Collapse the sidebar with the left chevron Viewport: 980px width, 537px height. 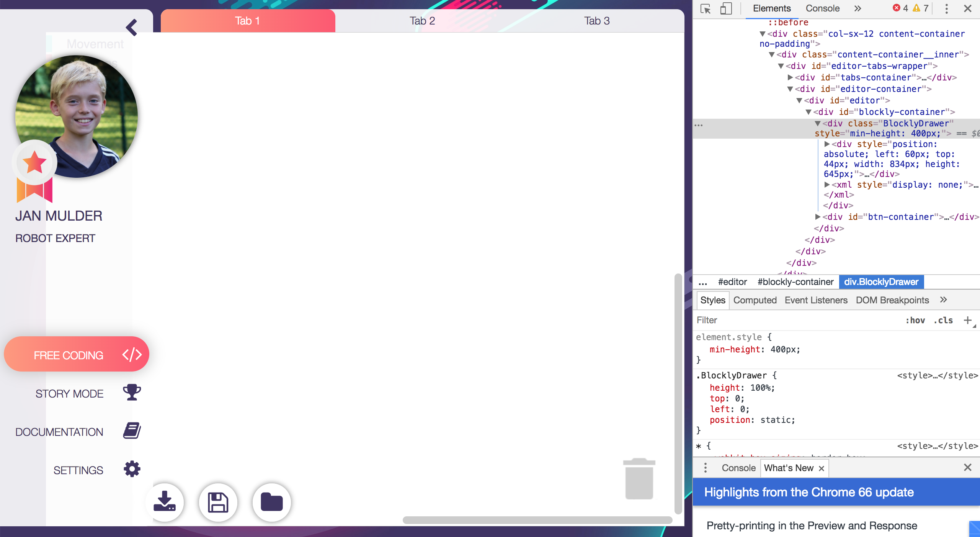pyautogui.click(x=132, y=27)
